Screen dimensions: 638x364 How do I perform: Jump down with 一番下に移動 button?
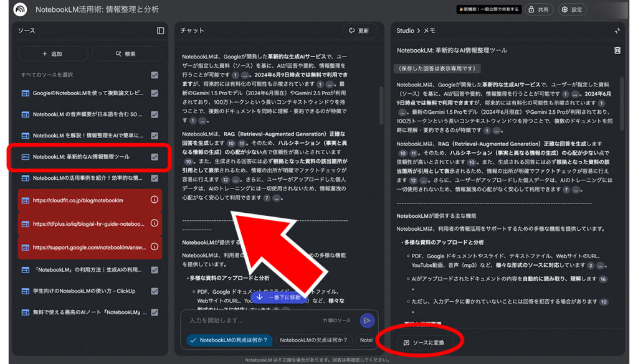[x=280, y=297]
